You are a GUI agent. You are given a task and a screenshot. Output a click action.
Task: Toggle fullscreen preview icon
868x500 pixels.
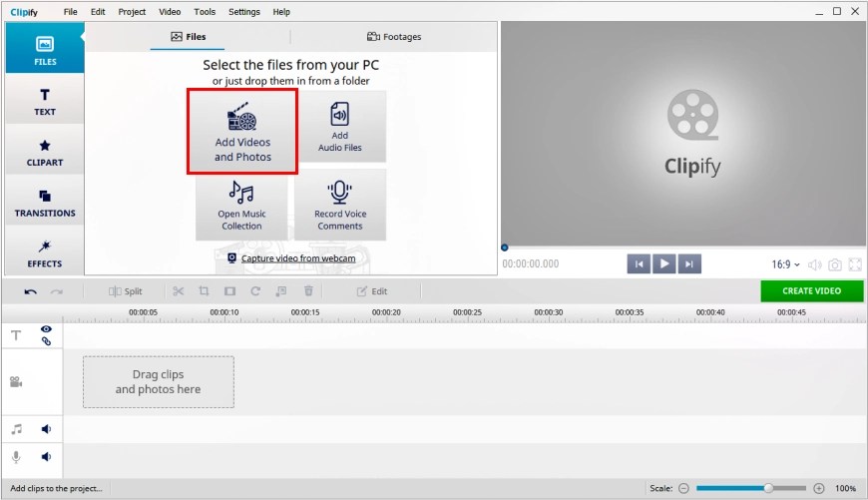pos(855,264)
